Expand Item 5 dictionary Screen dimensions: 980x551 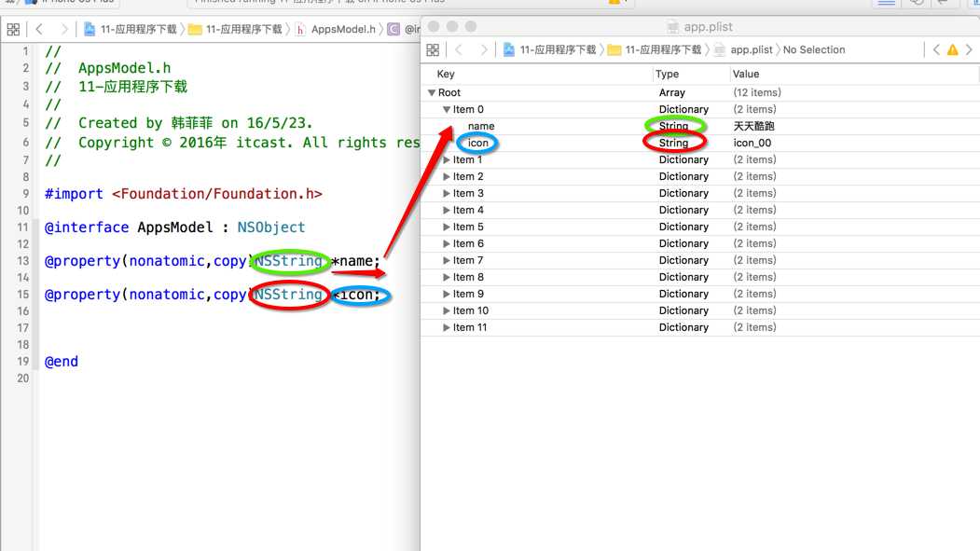click(x=447, y=227)
